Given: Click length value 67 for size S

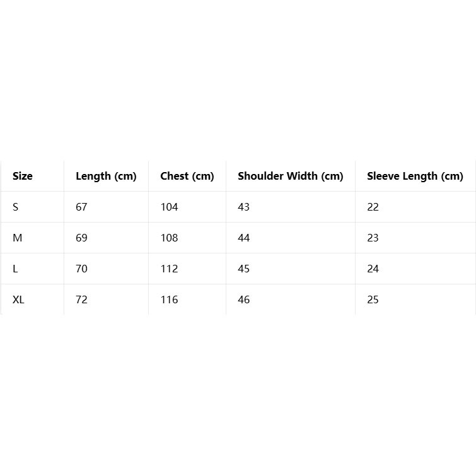Looking at the screenshot, I should coord(81,207).
